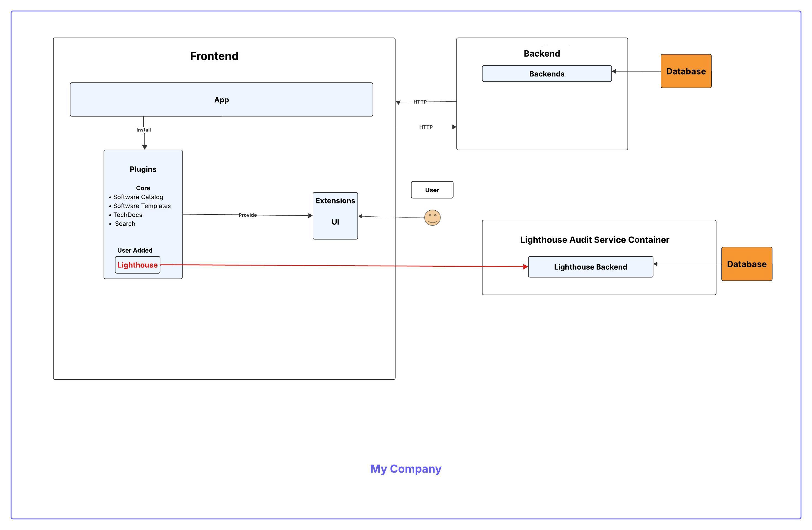Click the My Company link
The image size is (812, 530).
(405, 469)
